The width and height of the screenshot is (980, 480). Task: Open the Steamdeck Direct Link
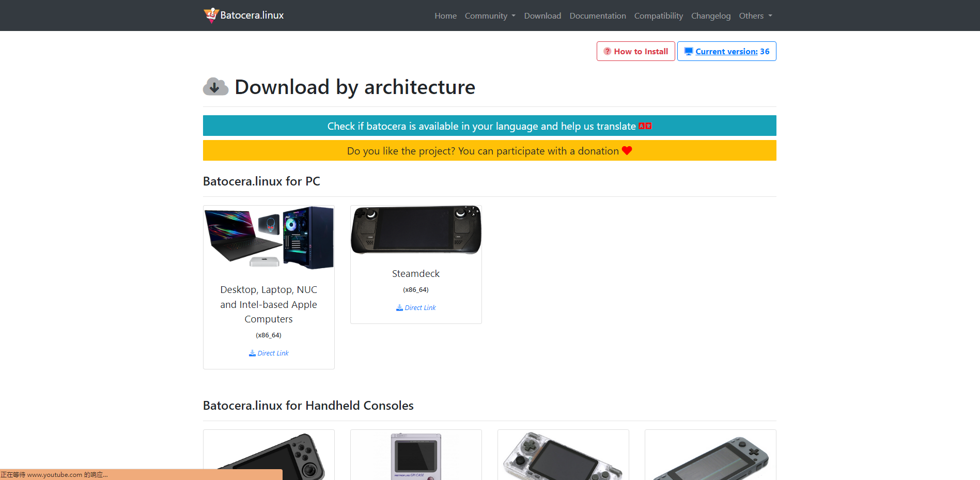point(420,307)
